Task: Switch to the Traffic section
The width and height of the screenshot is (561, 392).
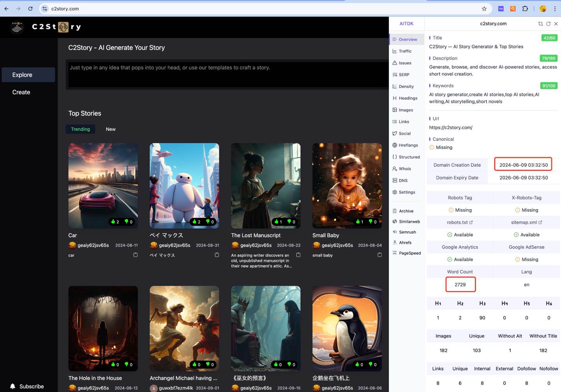Action: (x=405, y=51)
